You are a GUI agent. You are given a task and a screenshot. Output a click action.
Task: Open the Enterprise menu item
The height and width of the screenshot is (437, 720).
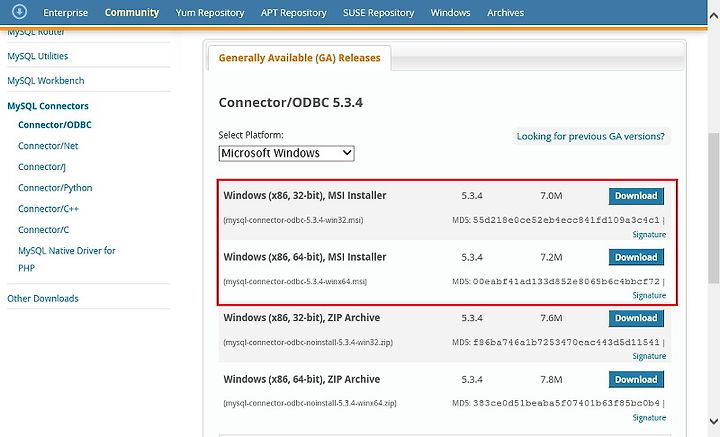click(65, 13)
